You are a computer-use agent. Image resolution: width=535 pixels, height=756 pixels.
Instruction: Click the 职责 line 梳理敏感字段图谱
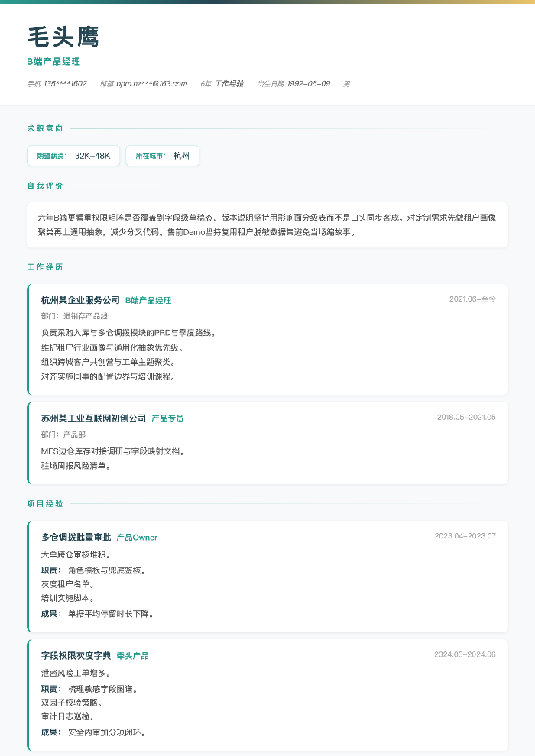tap(89, 690)
